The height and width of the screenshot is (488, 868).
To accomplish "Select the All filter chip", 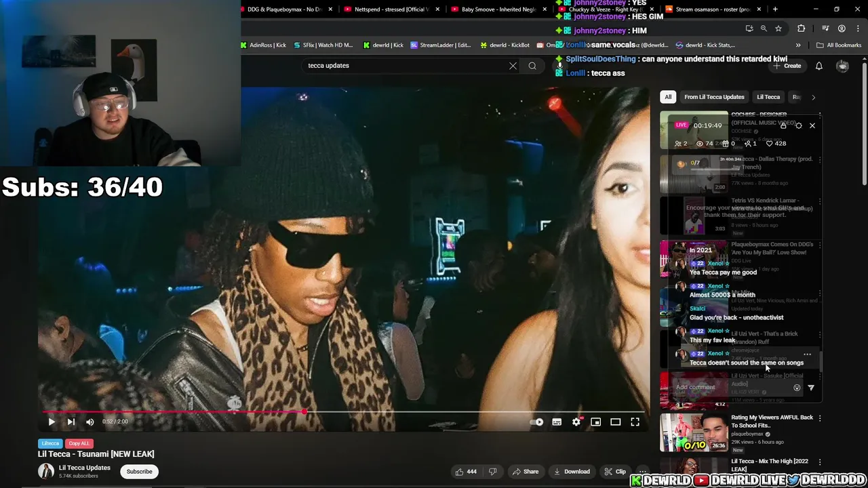I will (x=668, y=97).
